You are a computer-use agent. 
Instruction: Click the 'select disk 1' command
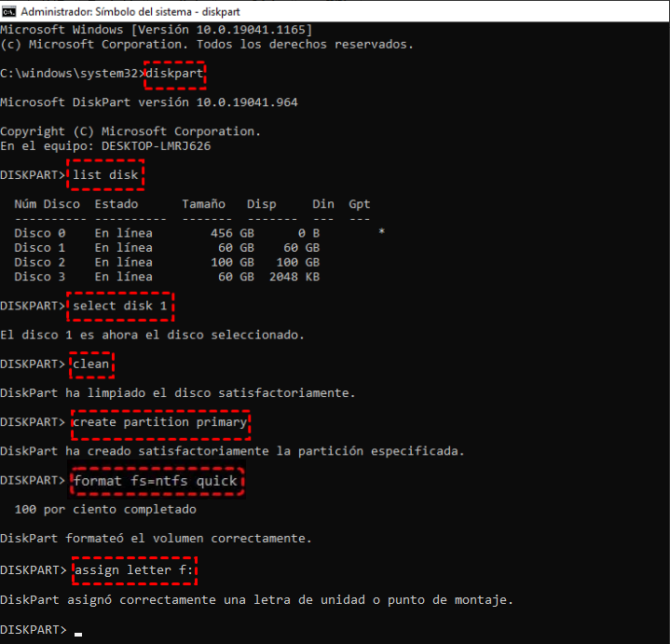[119, 306]
